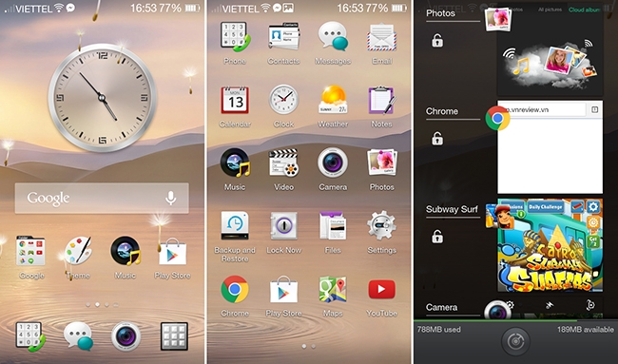Open the Settings gear app
Screen dimensions: 618x364
(x=381, y=225)
